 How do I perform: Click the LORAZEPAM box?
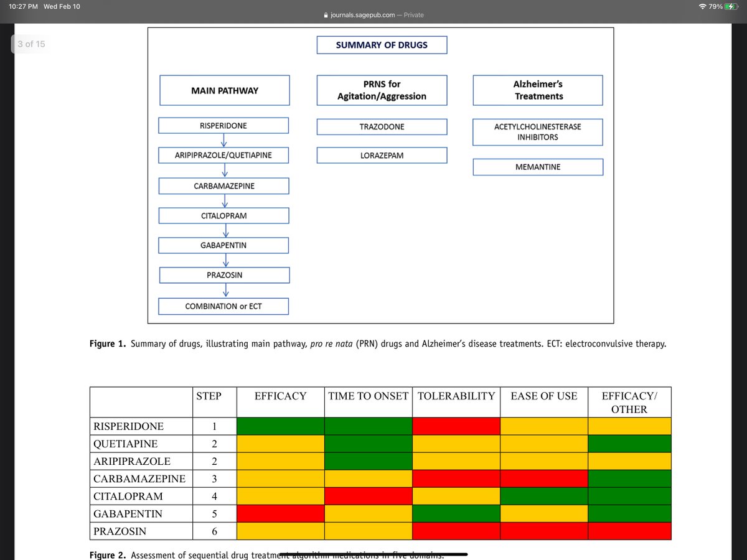(x=382, y=155)
